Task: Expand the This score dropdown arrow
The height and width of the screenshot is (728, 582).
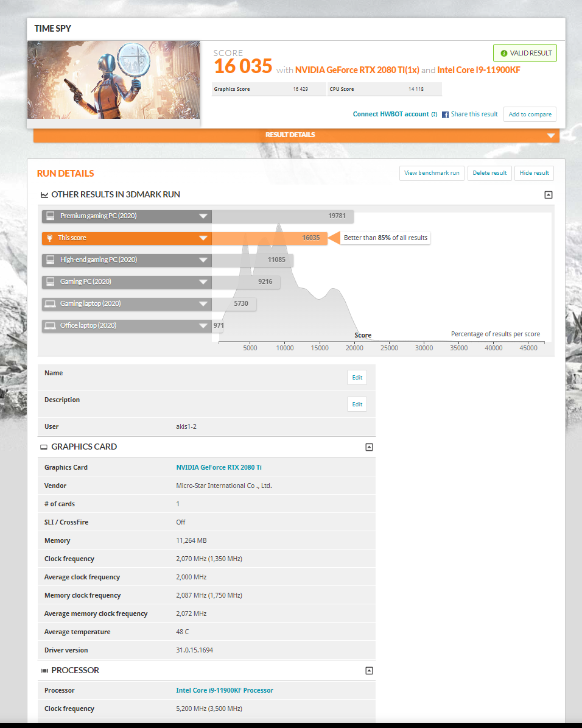Action: pos(203,238)
